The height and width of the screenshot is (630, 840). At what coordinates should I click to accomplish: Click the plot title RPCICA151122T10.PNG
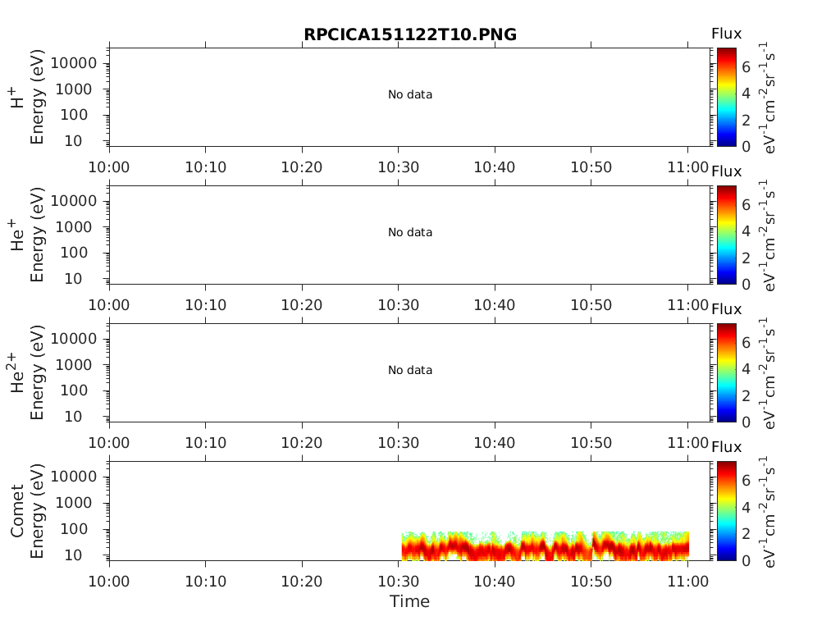pyautogui.click(x=409, y=34)
